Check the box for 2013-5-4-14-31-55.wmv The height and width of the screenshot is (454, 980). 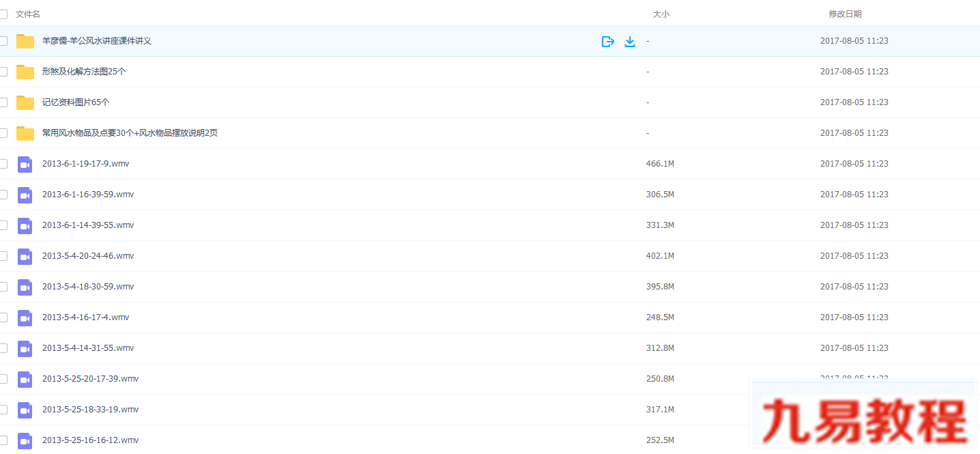tap(3, 348)
